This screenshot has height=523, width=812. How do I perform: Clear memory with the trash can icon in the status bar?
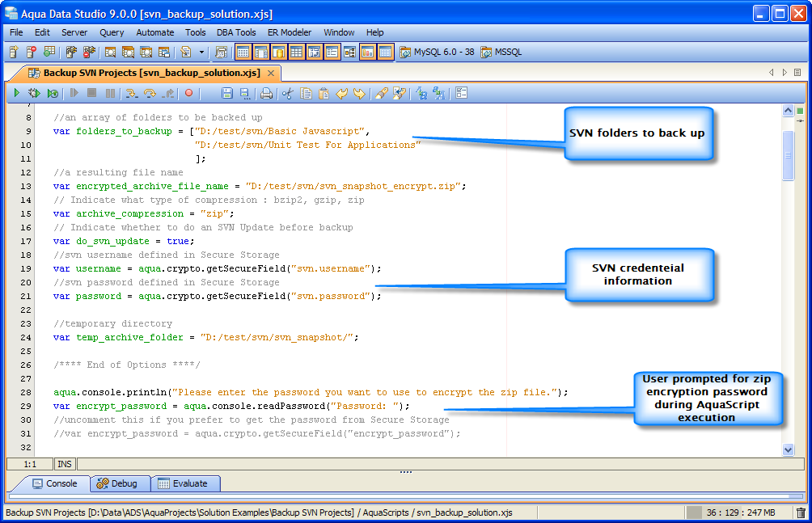[x=801, y=512]
